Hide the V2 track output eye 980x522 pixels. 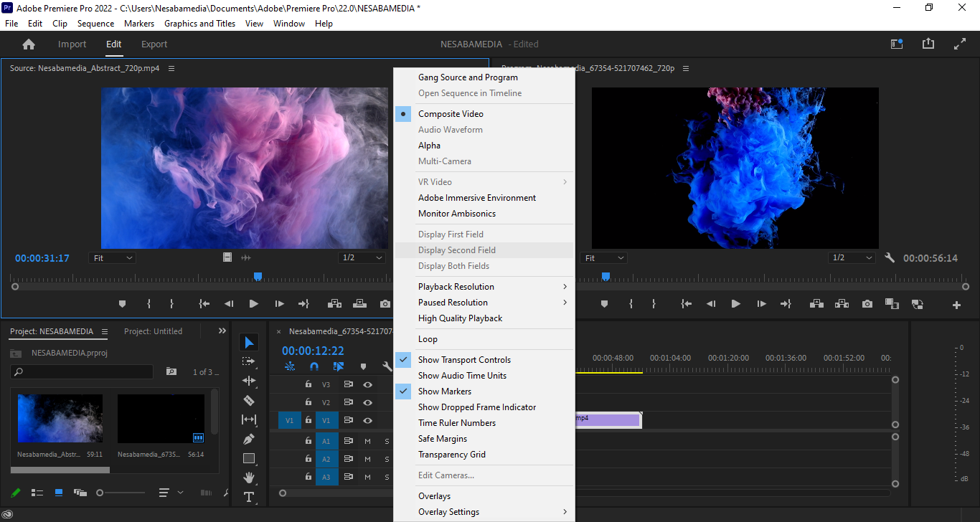tap(367, 403)
